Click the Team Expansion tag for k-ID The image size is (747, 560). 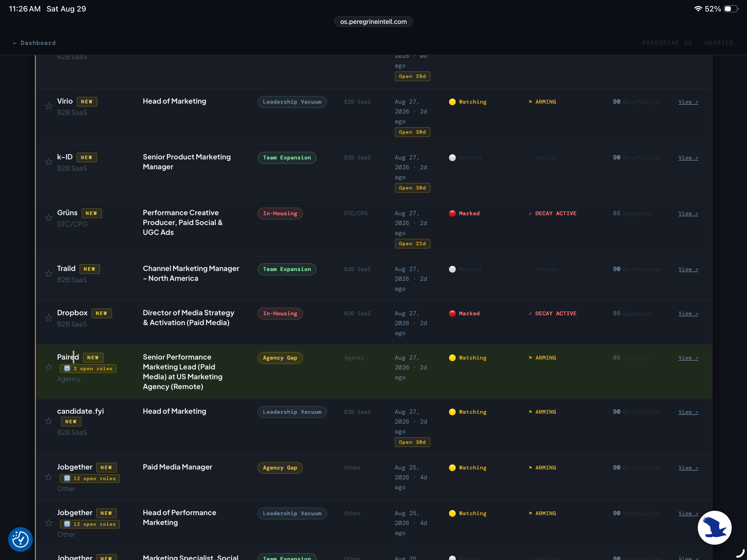(x=287, y=158)
